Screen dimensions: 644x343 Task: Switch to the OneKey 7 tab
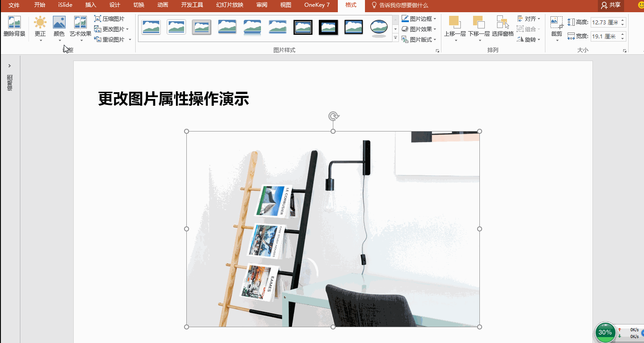317,5
